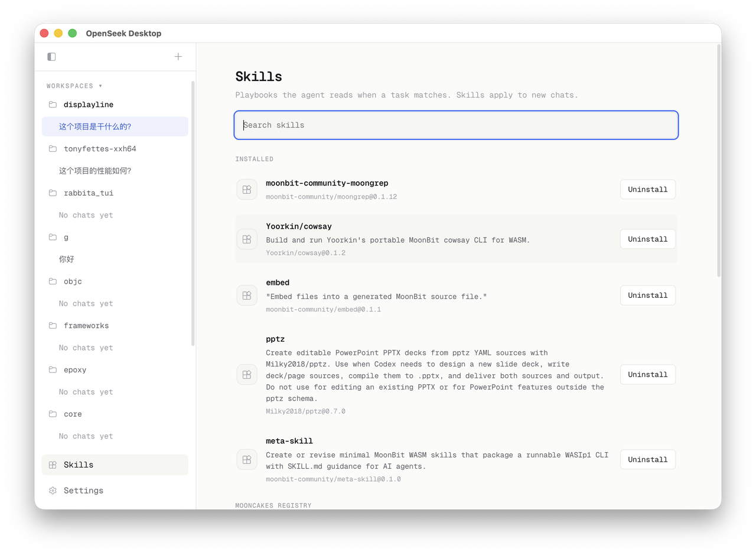This screenshot has width=756, height=555.
Task: Click the Yoorkin/cowsay skill icon
Action: 247,239
